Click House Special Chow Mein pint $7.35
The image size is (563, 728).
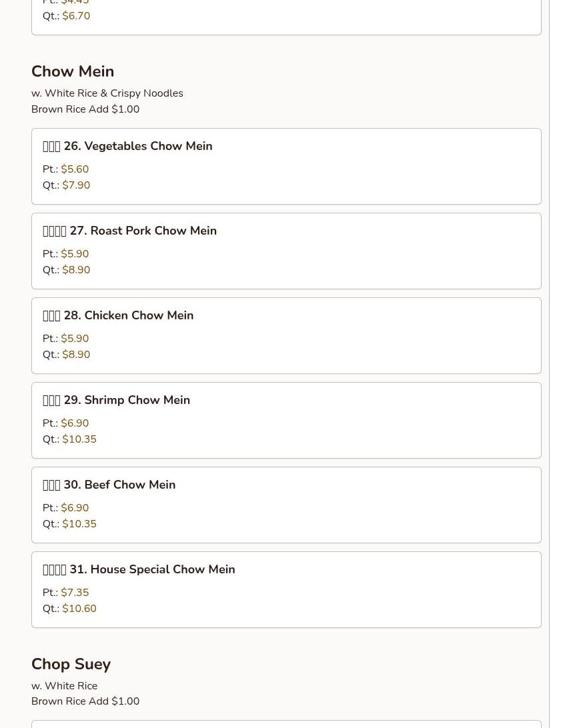75,593
